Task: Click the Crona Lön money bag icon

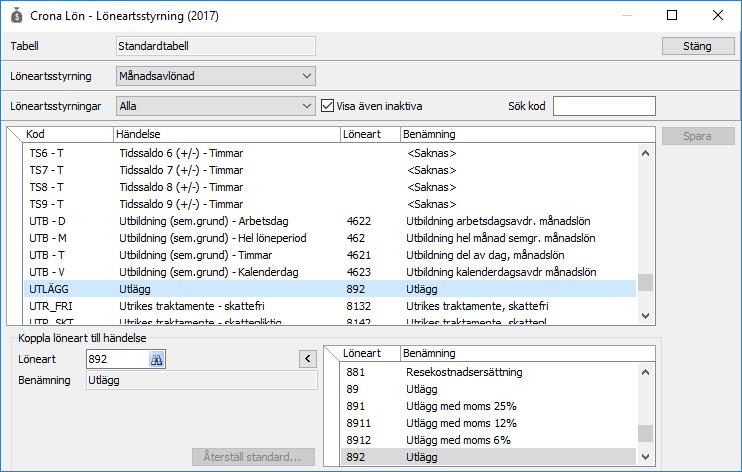Action: pos(17,16)
